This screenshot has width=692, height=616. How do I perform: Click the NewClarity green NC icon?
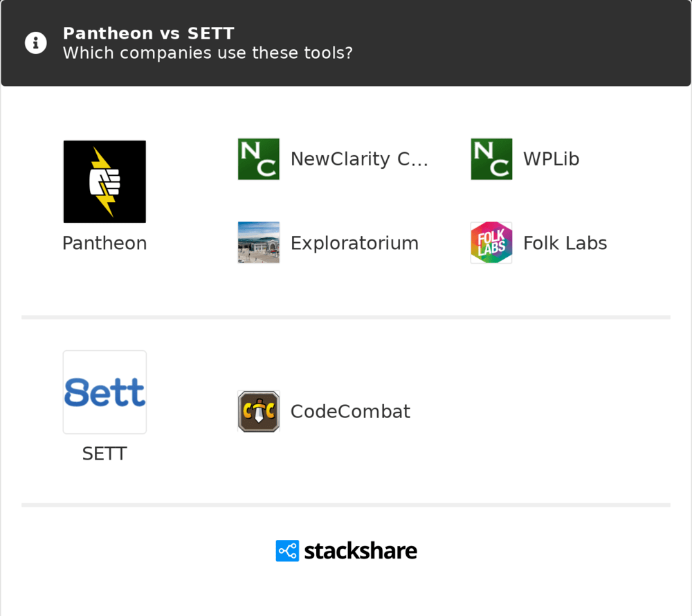[258, 159]
